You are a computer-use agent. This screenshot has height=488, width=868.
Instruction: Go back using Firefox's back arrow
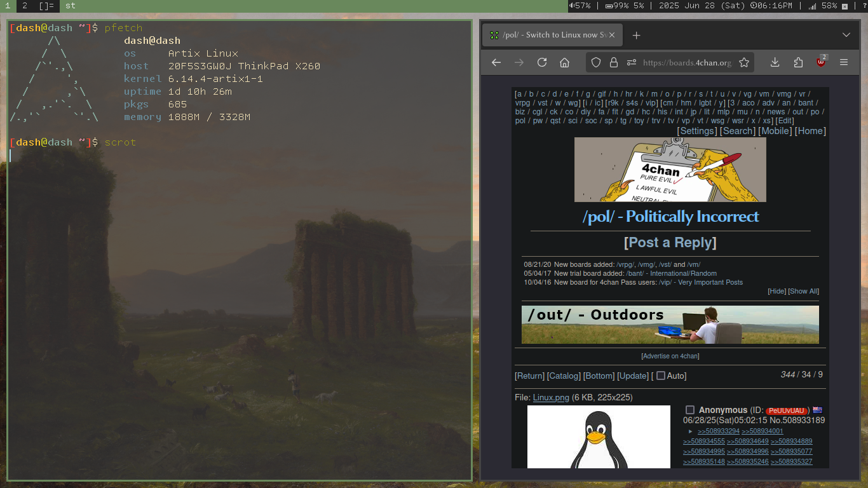[496, 62]
